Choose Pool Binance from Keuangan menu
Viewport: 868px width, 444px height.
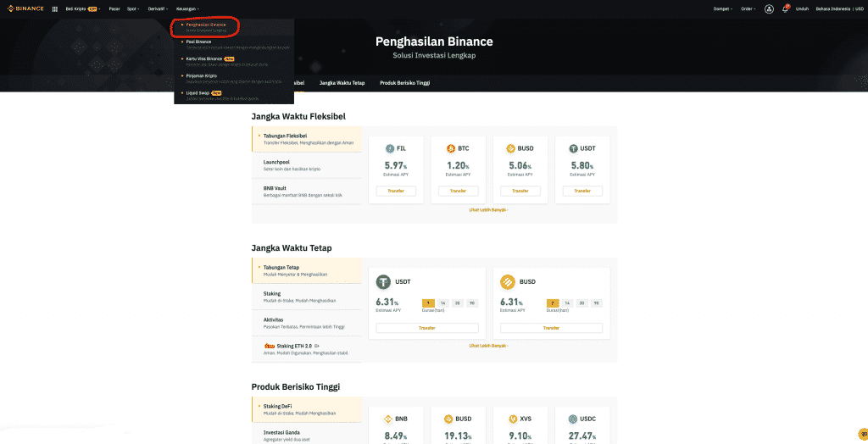click(200, 41)
